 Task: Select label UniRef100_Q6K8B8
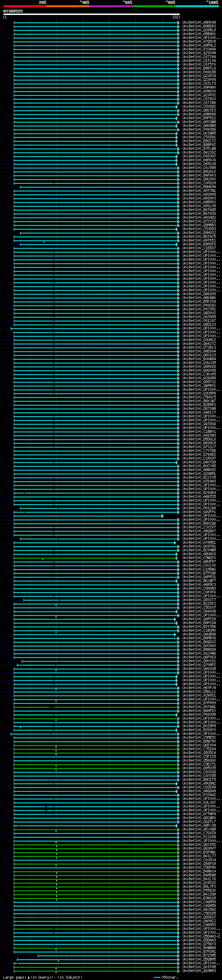pyautogui.click(x=199, y=125)
